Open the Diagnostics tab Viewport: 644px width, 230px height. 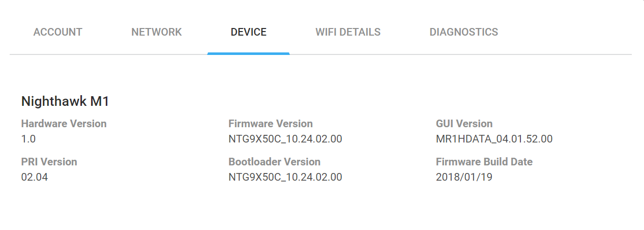point(463,32)
